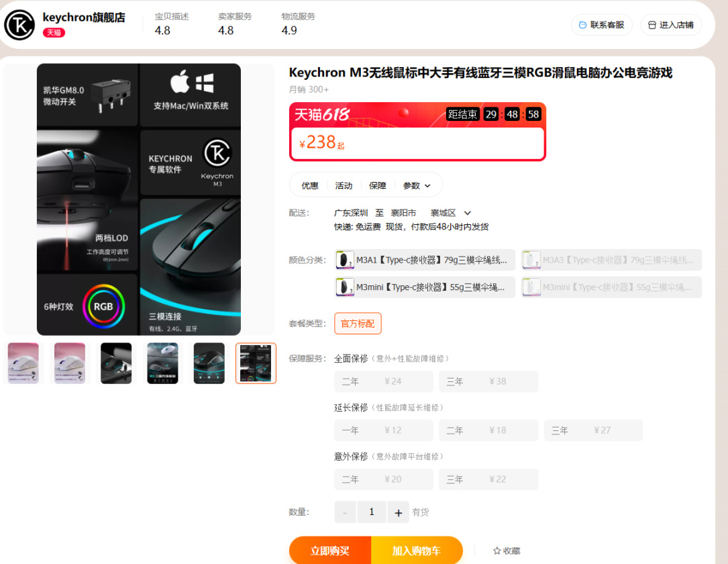Open the second pink white-mouse thumbnail
Viewport: 728px width, 564px height.
(x=70, y=363)
